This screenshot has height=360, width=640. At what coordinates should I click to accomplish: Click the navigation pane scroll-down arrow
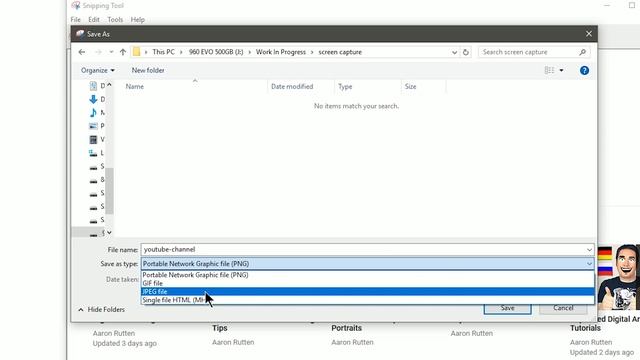click(x=109, y=232)
